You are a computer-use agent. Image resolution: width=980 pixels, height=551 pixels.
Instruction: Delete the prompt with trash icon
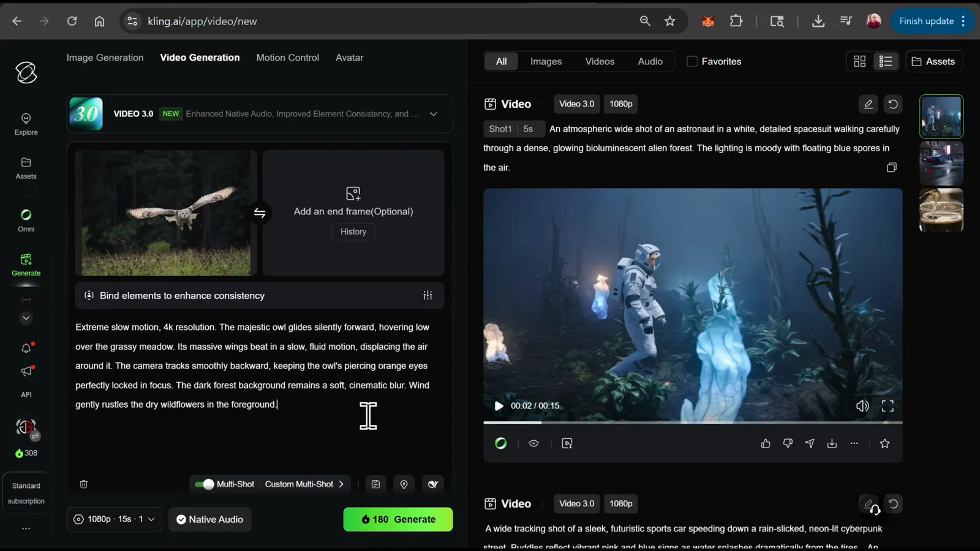[84, 484]
